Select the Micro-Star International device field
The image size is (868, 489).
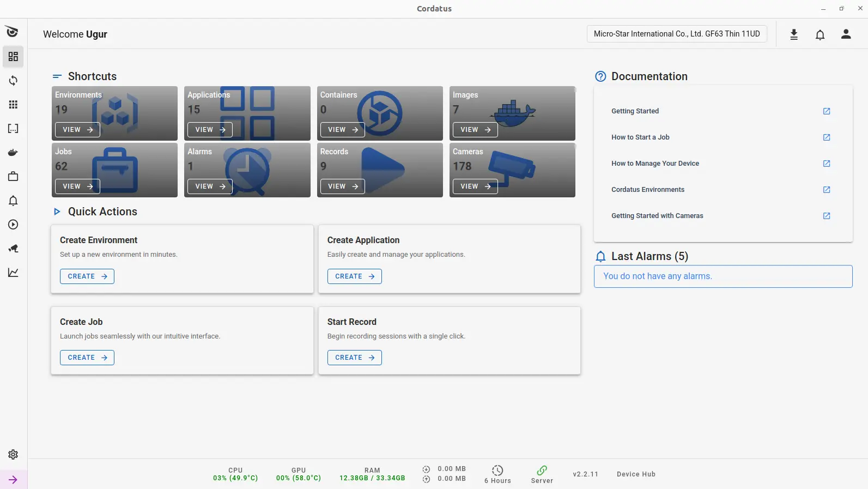677,34
